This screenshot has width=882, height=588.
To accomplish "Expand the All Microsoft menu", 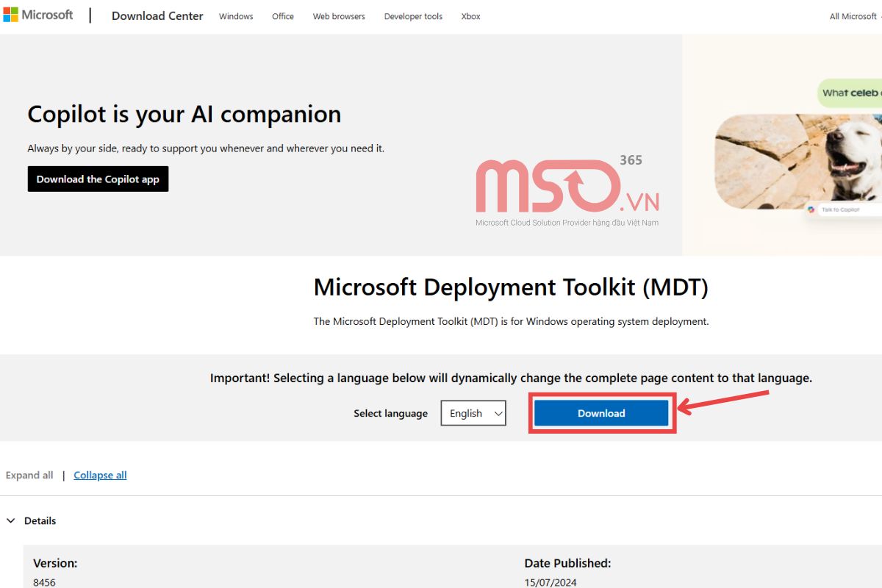I will [x=855, y=16].
